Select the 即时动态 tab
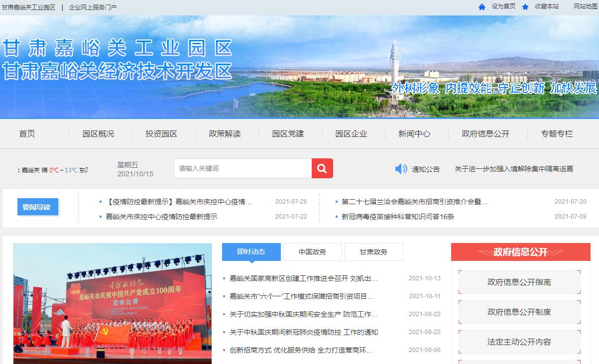This screenshot has height=364, width=599. coord(251,252)
